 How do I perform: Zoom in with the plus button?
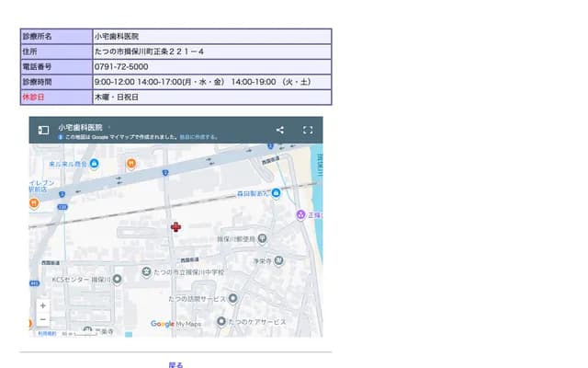tap(42, 305)
